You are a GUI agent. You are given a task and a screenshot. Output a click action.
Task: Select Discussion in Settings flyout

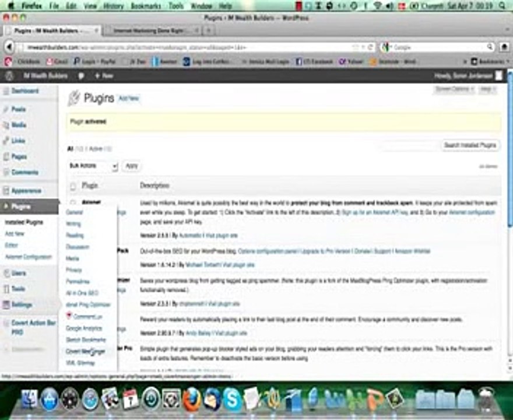[x=78, y=247]
